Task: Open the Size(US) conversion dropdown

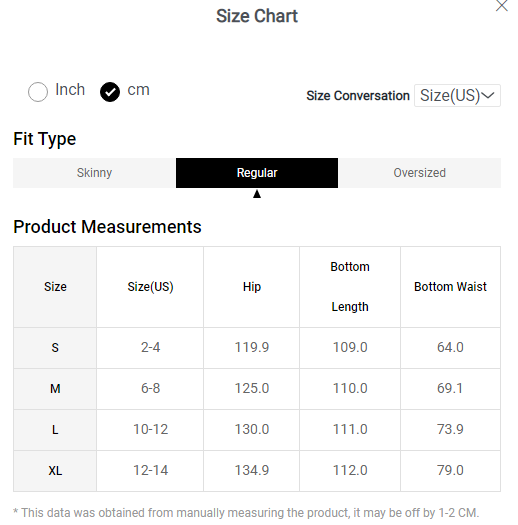Action: click(x=457, y=96)
